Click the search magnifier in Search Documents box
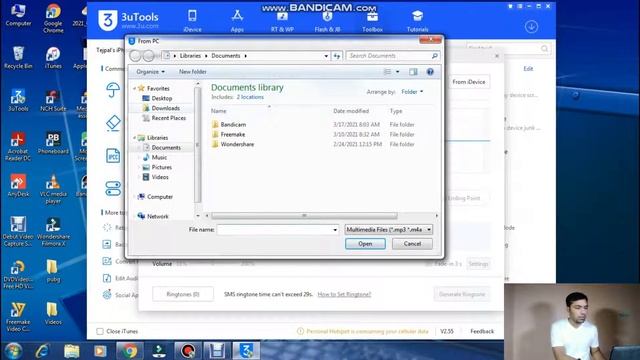 (434, 56)
